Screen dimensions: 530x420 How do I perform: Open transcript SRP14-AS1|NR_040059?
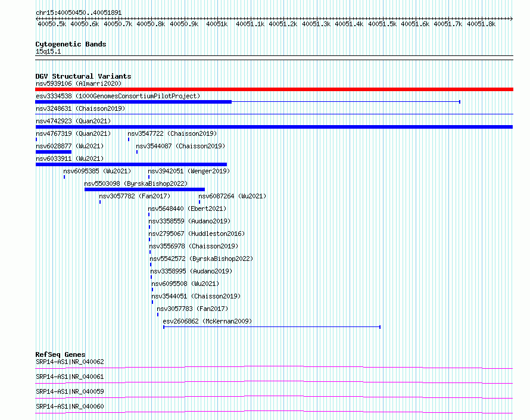70,391
